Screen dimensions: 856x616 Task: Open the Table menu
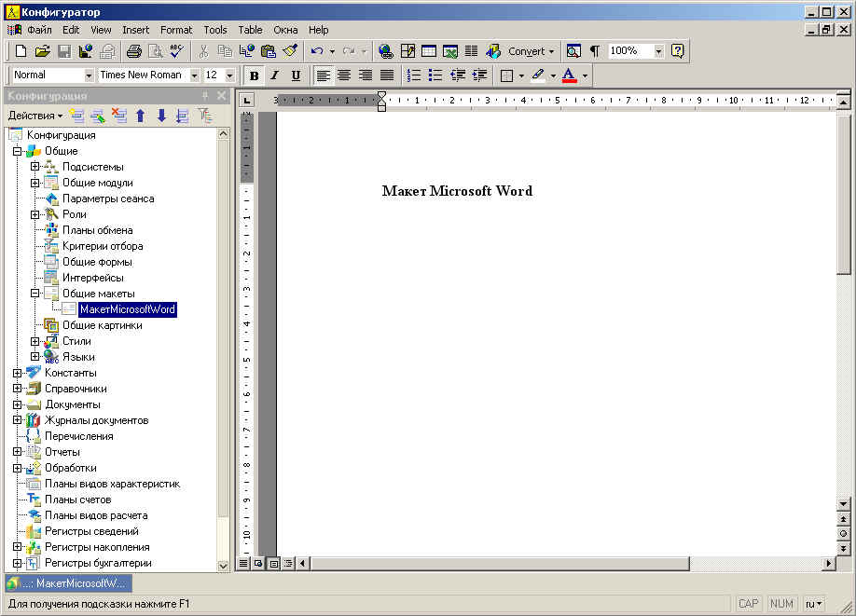point(250,30)
